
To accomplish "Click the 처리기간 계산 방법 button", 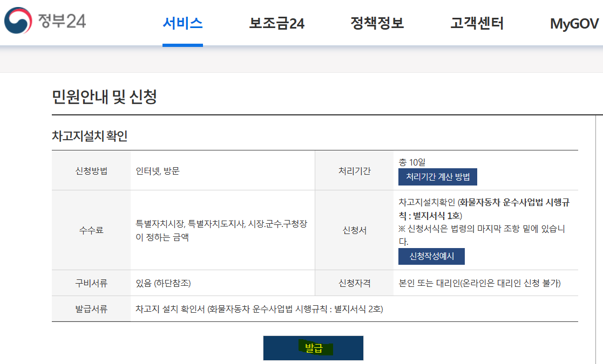I will (x=438, y=177).
